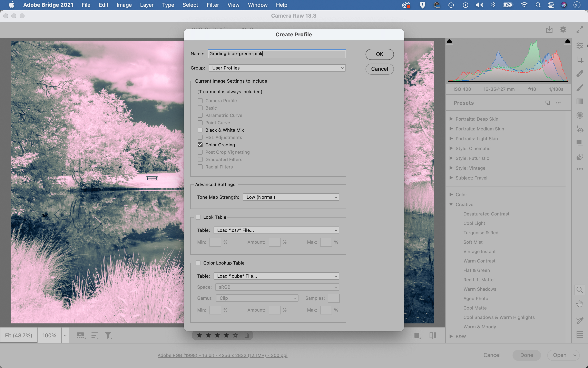The height and width of the screenshot is (368, 588).
Task: Check the Black & White Mix checkbox
Action: (200, 130)
